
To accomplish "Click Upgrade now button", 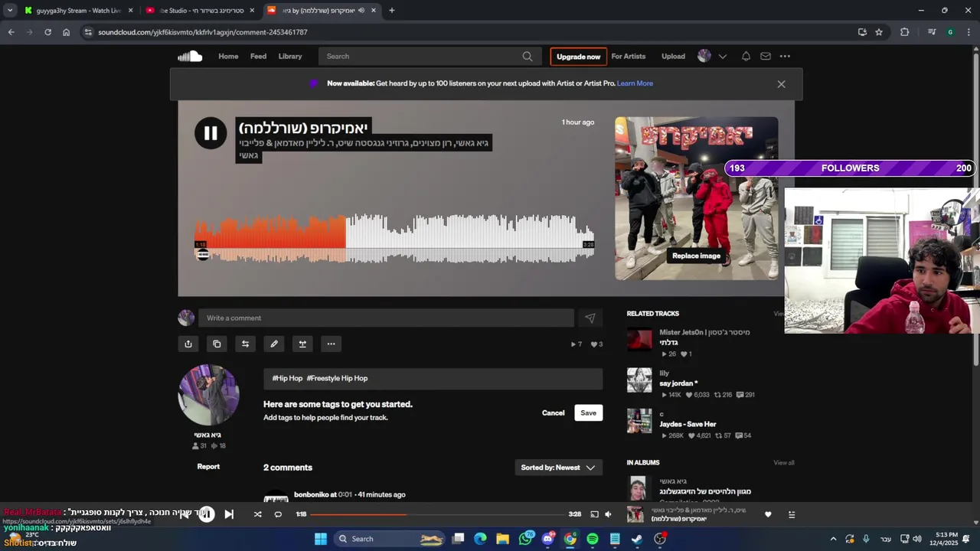I will pos(578,57).
